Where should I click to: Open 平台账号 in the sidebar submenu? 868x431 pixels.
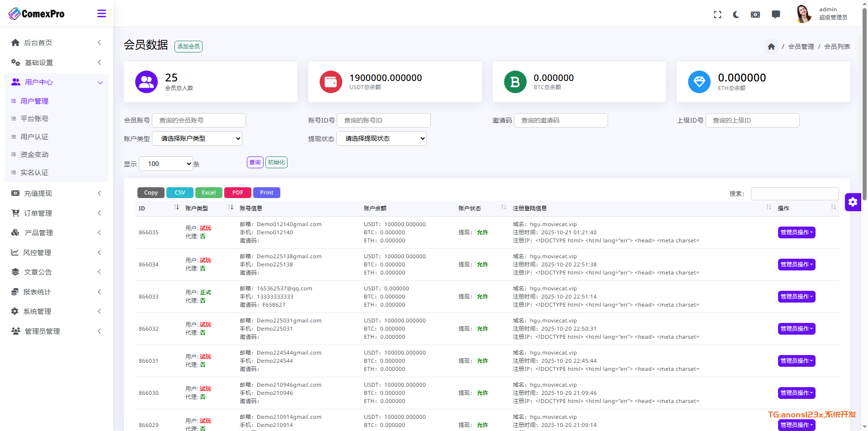tap(34, 118)
